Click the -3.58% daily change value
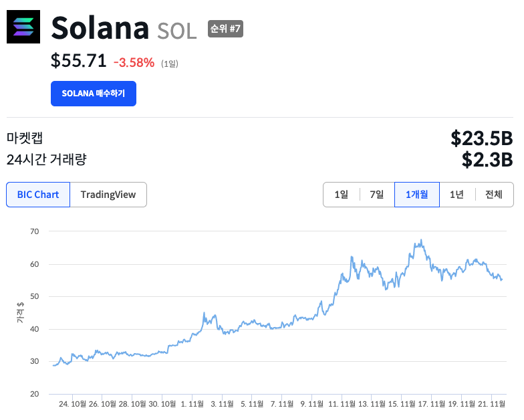 134,63
